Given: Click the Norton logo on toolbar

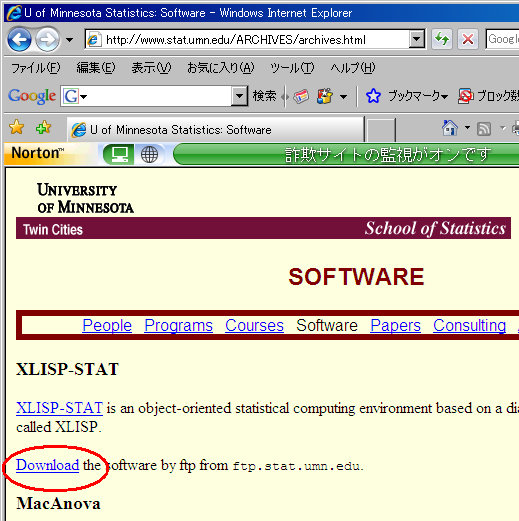Looking at the screenshot, I should pos(37,153).
